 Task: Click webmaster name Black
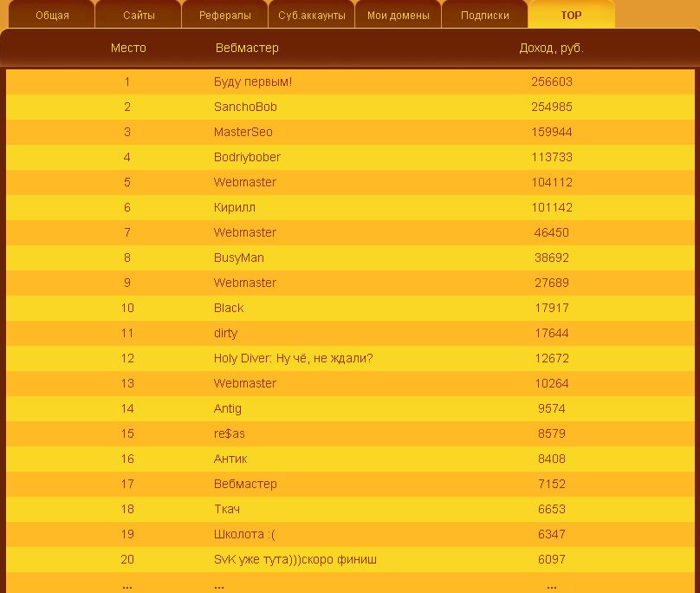(229, 308)
